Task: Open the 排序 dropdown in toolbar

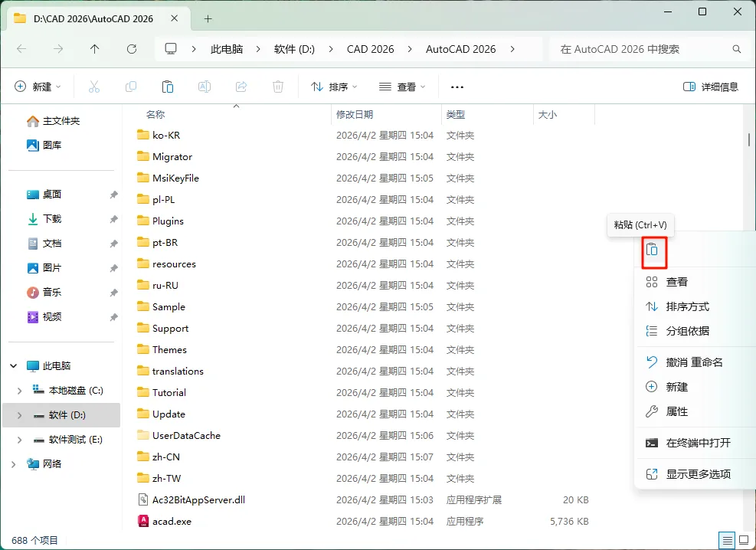Action: (334, 87)
